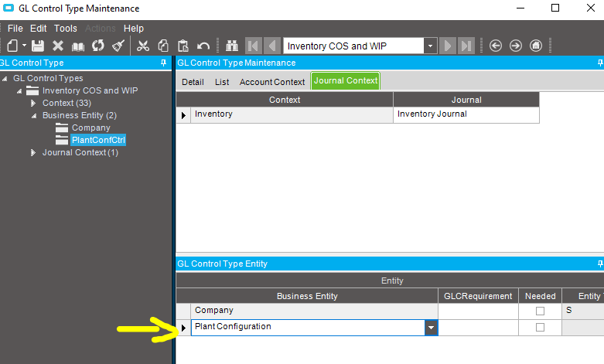Image resolution: width=604 pixels, height=364 pixels.
Task: Pin the GL Control Type tree panel
Action: click(163, 63)
